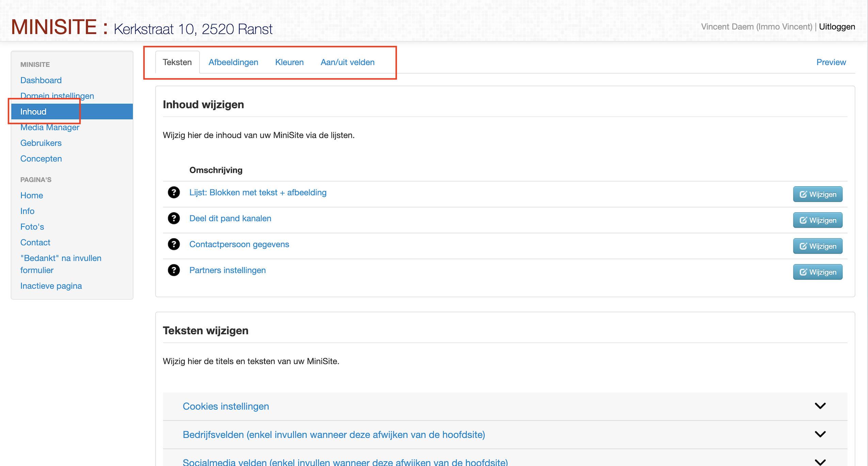
Task: Click help icon for Partners instellingen
Action: (174, 270)
